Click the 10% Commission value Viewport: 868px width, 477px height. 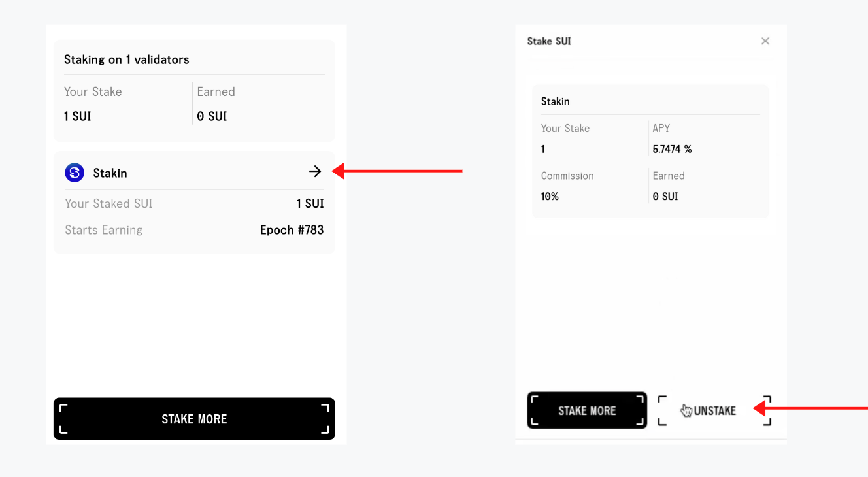pyautogui.click(x=550, y=196)
